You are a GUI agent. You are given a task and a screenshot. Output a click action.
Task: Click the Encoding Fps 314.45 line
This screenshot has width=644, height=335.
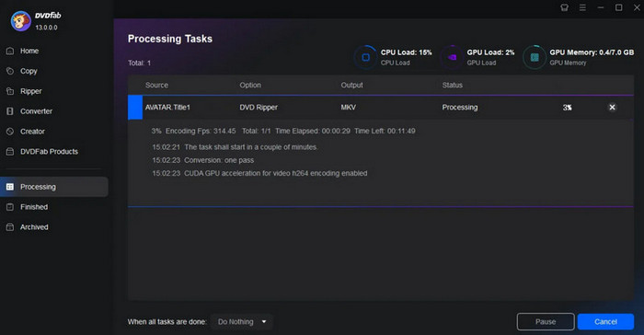[x=201, y=131]
